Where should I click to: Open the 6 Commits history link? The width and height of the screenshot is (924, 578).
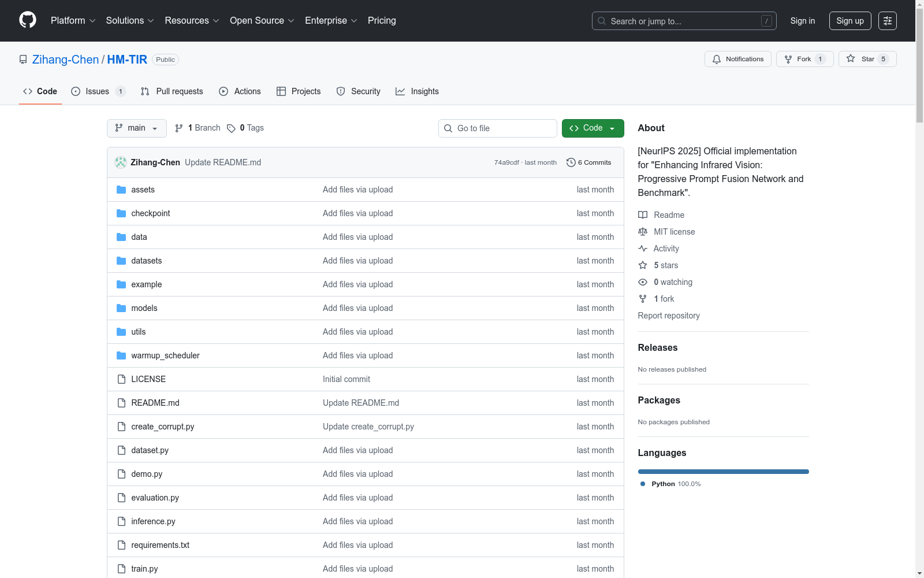click(x=589, y=162)
